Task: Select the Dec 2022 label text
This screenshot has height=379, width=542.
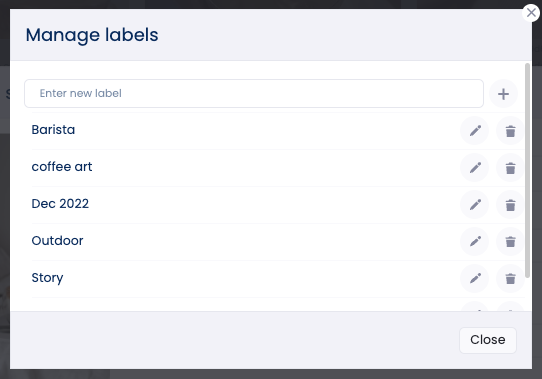Action: pos(60,204)
